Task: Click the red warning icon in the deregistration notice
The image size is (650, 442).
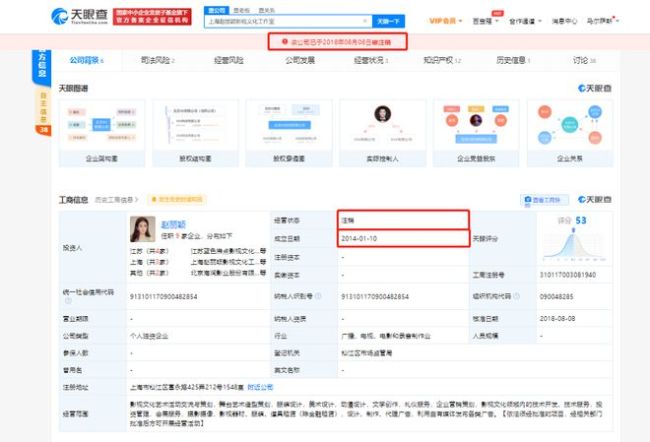Action: pos(285,41)
